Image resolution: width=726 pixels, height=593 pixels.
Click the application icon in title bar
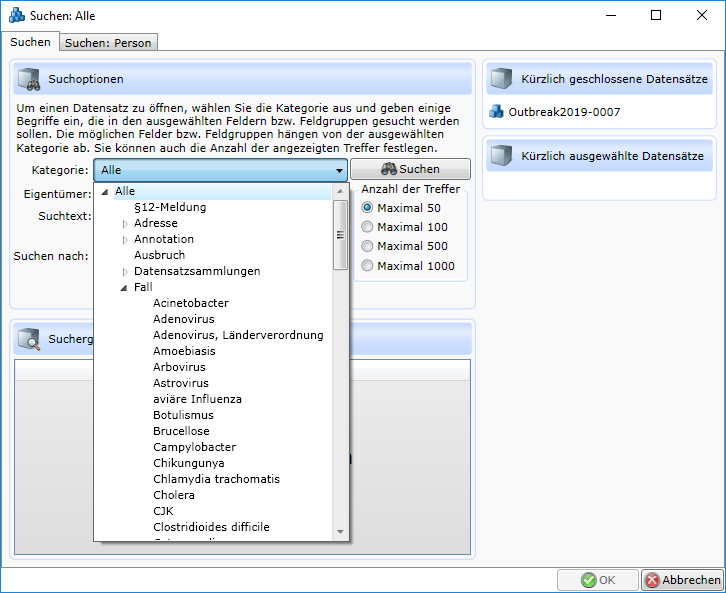[16, 16]
